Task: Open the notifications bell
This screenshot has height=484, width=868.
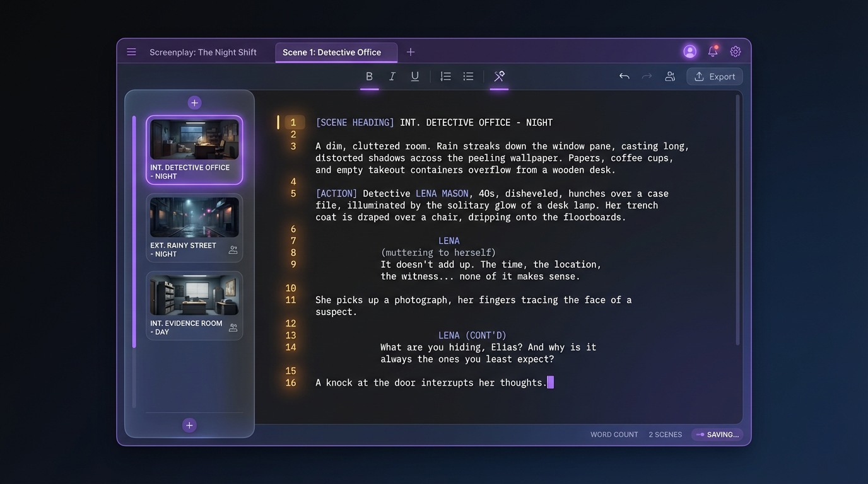Action: pos(712,51)
